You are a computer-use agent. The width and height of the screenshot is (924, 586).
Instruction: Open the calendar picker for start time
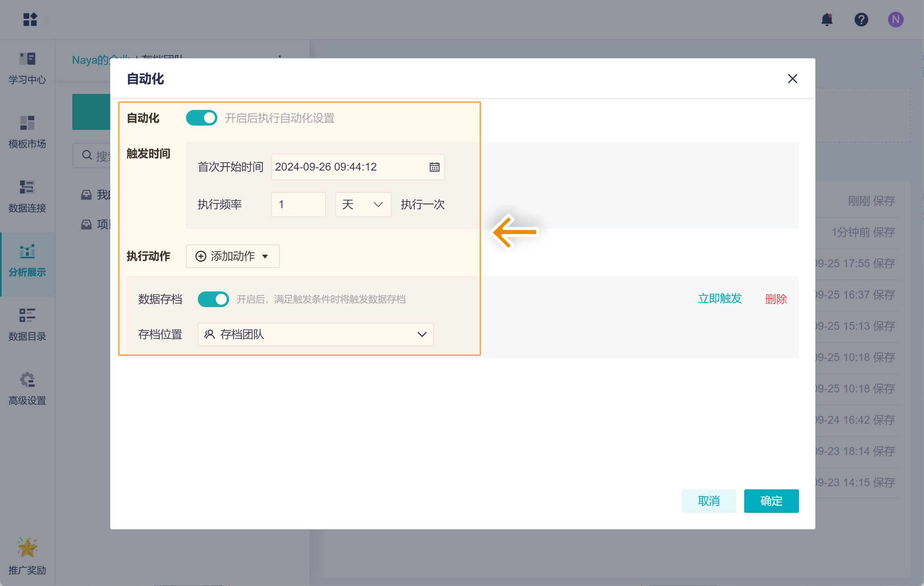434,167
